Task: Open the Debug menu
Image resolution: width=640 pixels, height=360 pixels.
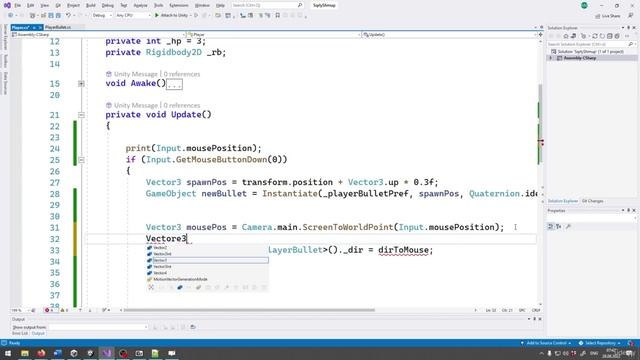Action: click(x=108, y=5)
